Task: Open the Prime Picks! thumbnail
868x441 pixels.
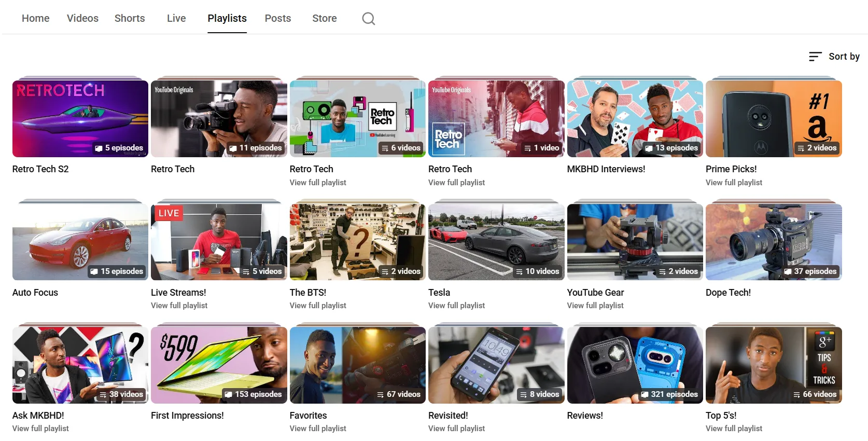Action: (774, 119)
